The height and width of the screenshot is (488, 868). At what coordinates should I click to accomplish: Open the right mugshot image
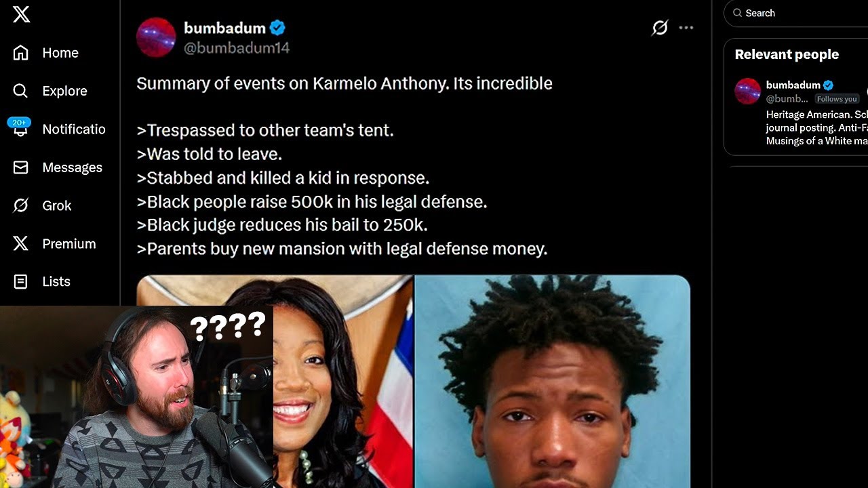pyautogui.click(x=553, y=381)
